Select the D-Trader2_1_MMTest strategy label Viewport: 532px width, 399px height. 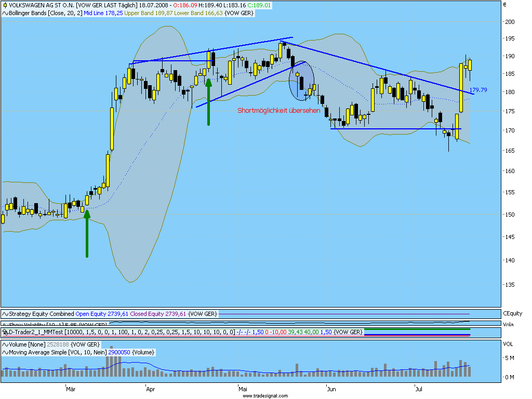point(36,332)
